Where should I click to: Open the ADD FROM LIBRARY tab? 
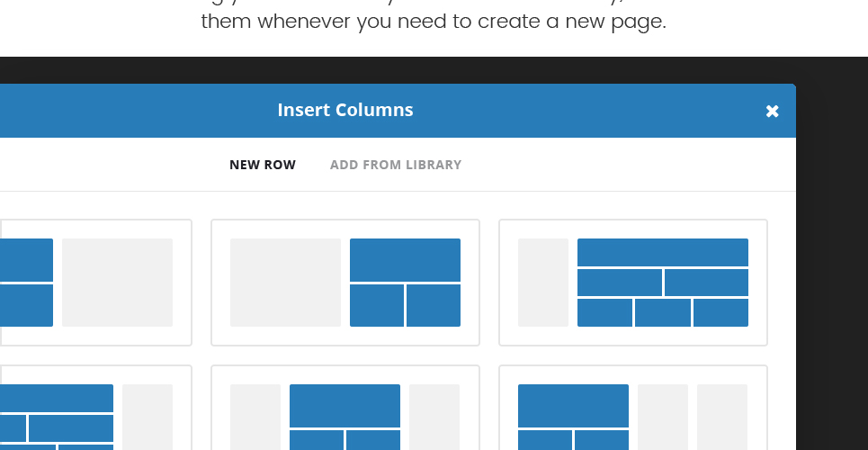tap(395, 165)
